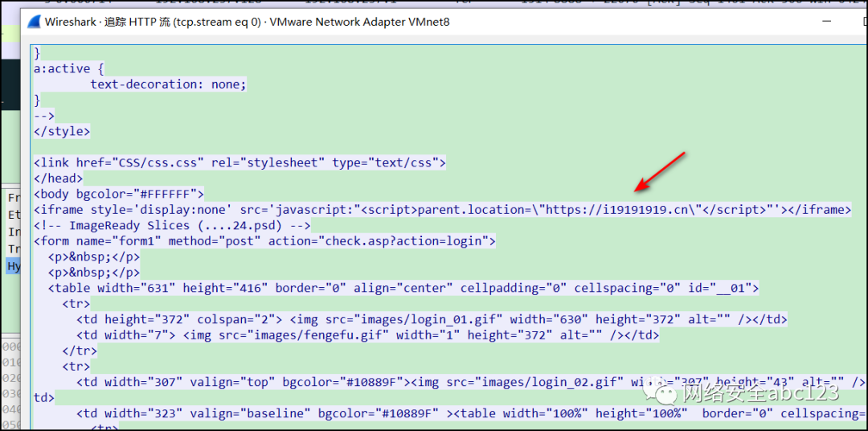868x431 pixels.
Task: Click the login_02.gif td line
Action: pos(470,382)
